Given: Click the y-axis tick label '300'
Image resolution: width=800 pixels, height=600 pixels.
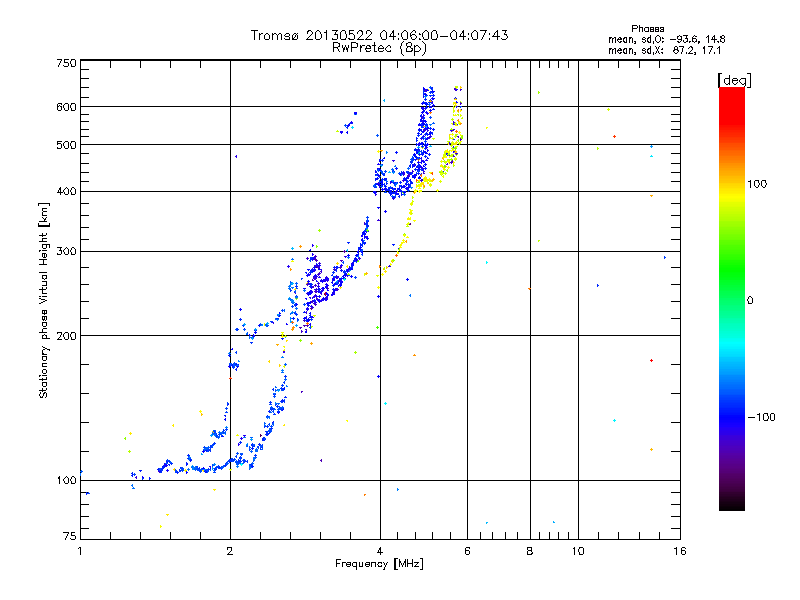Looking at the screenshot, I should pos(66,251).
